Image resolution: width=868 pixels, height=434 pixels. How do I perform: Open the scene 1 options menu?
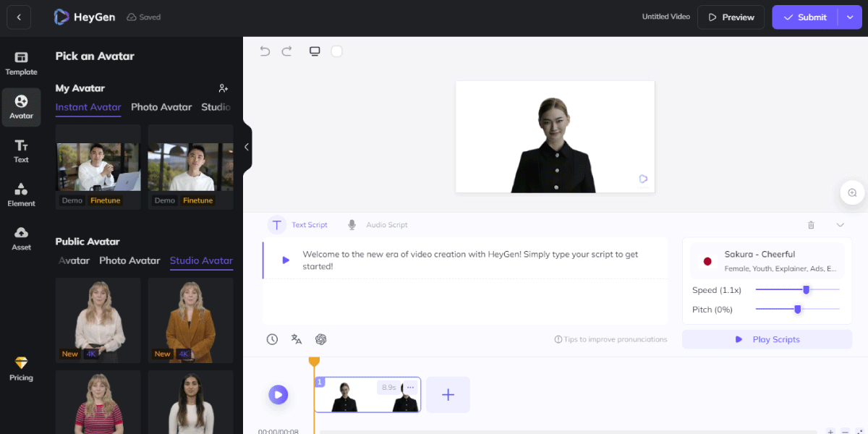[410, 388]
